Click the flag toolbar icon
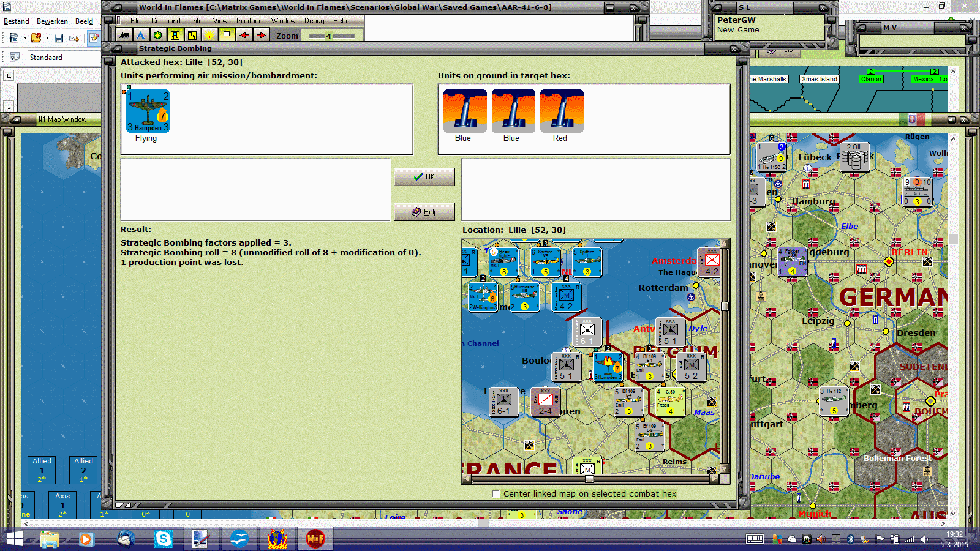The image size is (980, 551). click(x=227, y=36)
